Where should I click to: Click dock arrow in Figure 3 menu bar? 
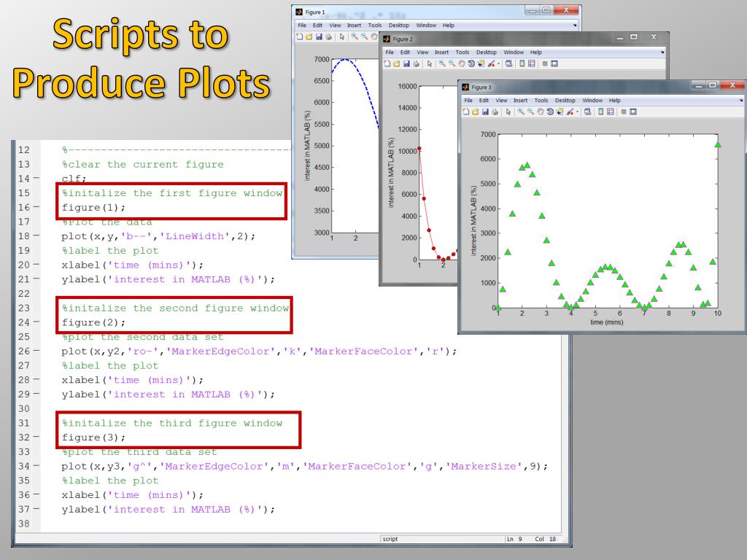[x=741, y=101]
